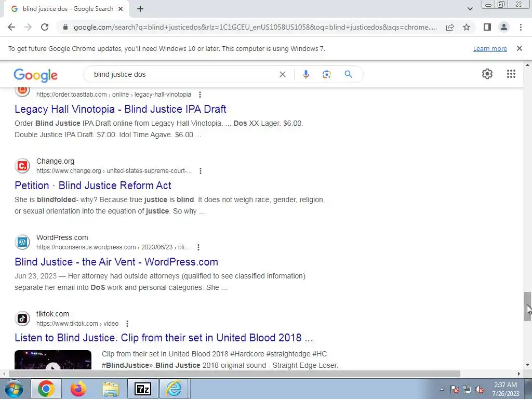Open Windows Explorer from the taskbar
The height and width of the screenshot is (399, 532).
coord(111,389)
